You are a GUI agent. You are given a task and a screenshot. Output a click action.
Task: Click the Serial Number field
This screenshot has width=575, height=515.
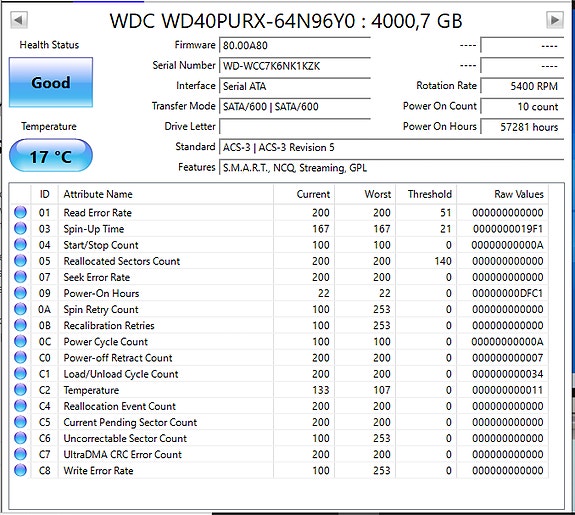click(295, 66)
